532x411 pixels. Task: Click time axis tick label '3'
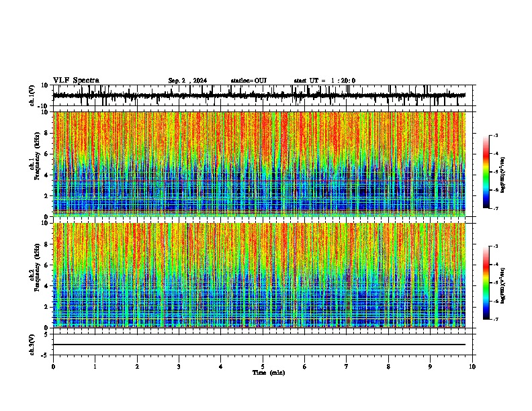click(179, 367)
